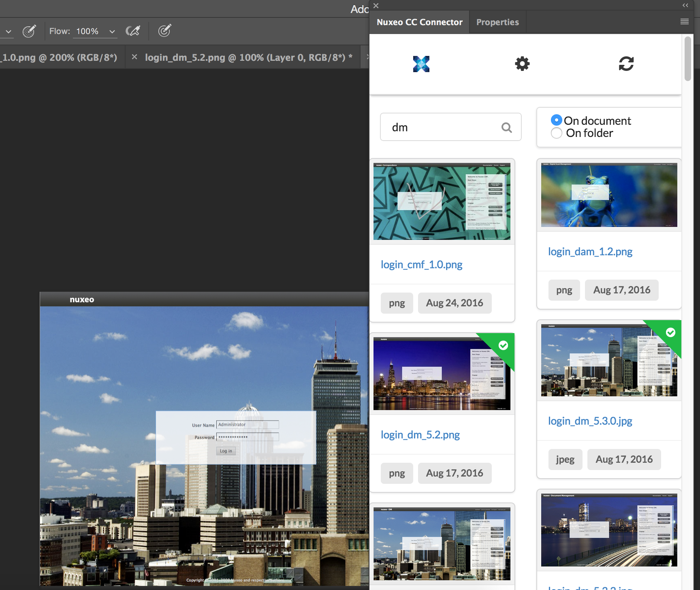
Task: Expand the Flow percentage dropdown
Action: point(112,31)
